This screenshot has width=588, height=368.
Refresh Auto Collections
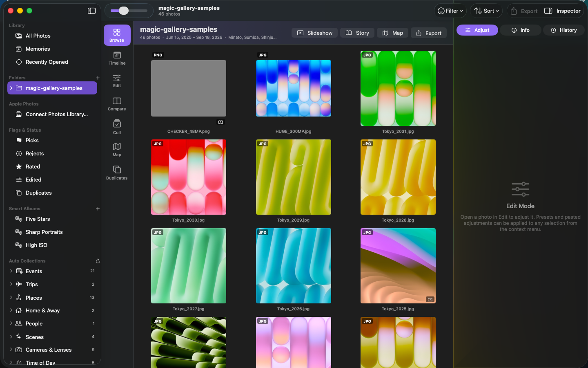[98, 261]
